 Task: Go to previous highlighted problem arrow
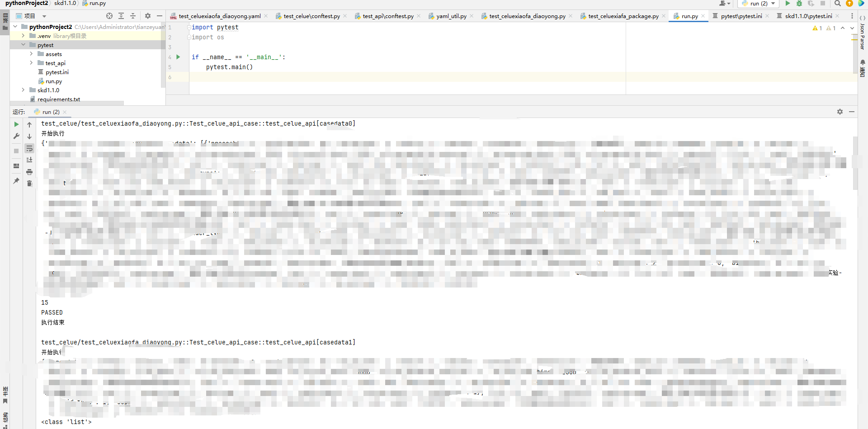[843, 28]
